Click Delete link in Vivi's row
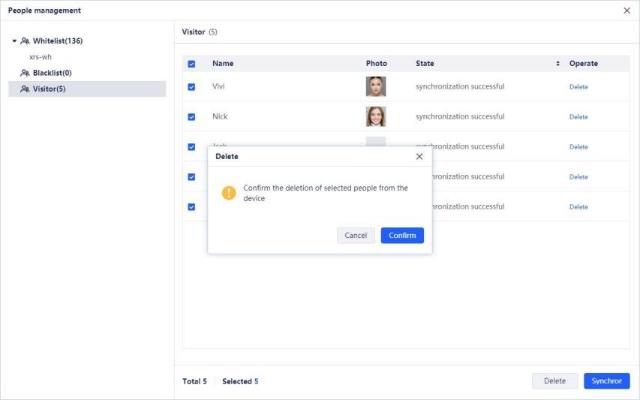This screenshot has width=640, height=400. point(578,87)
